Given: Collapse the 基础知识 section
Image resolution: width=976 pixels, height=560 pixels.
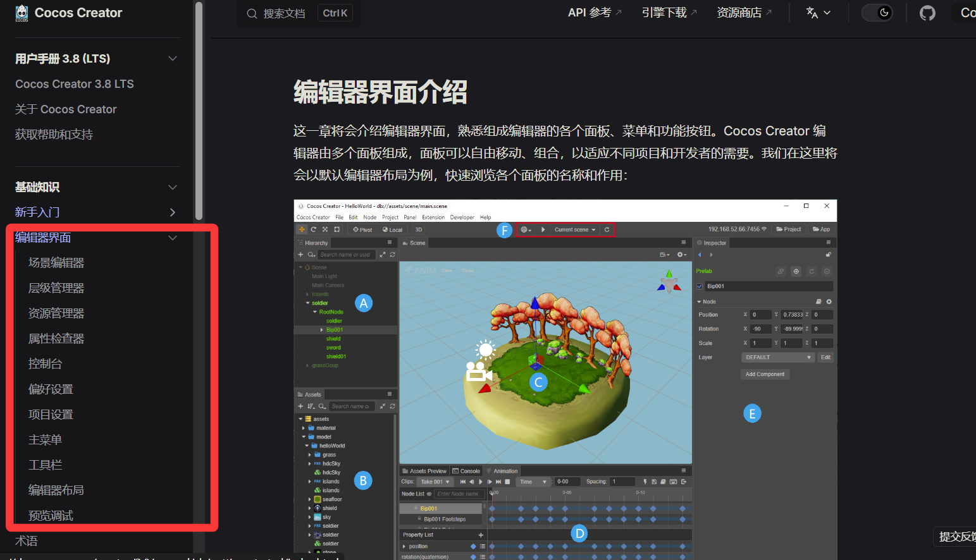Looking at the screenshot, I should (173, 187).
